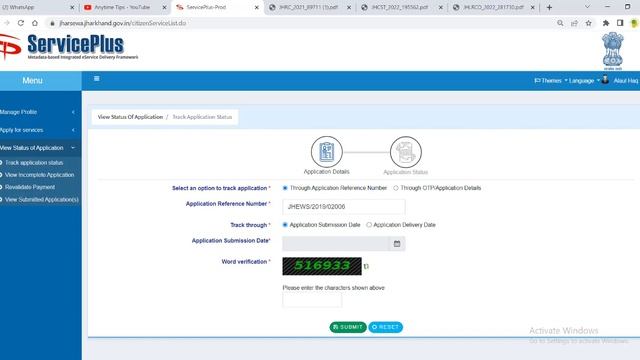Select Through Application Reference Number option

click(x=285, y=188)
